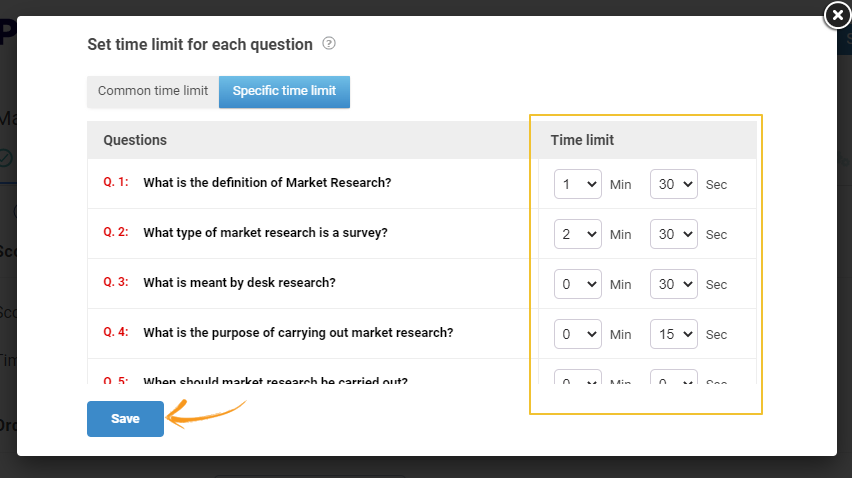Open Question 3 minutes dropdown
The height and width of the screenshot is (478, 852).
tap(578, 284)
